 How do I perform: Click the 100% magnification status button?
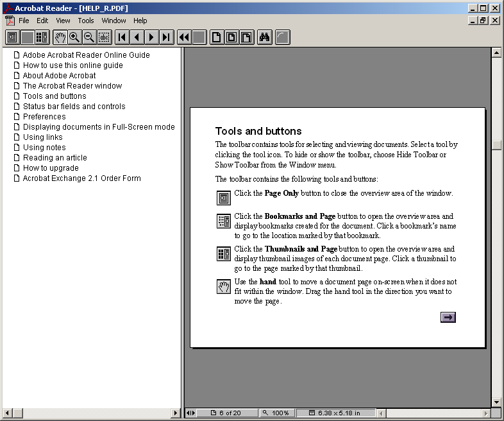click(276, 413)
